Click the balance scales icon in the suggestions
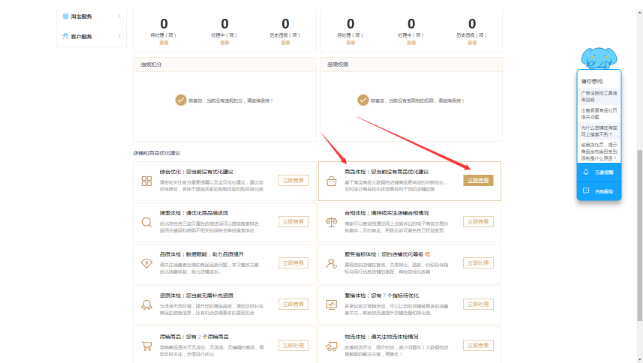 [x=331, y=222]
